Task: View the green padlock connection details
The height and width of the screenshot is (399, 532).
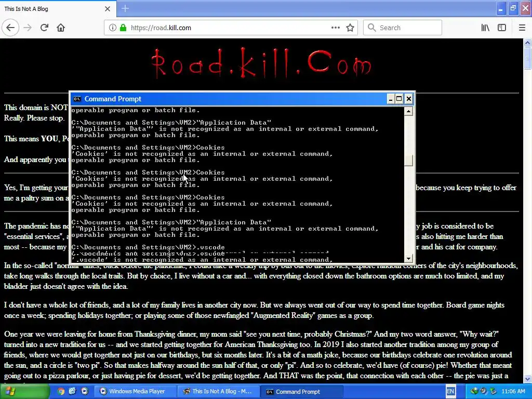Action: pos(123,28)
